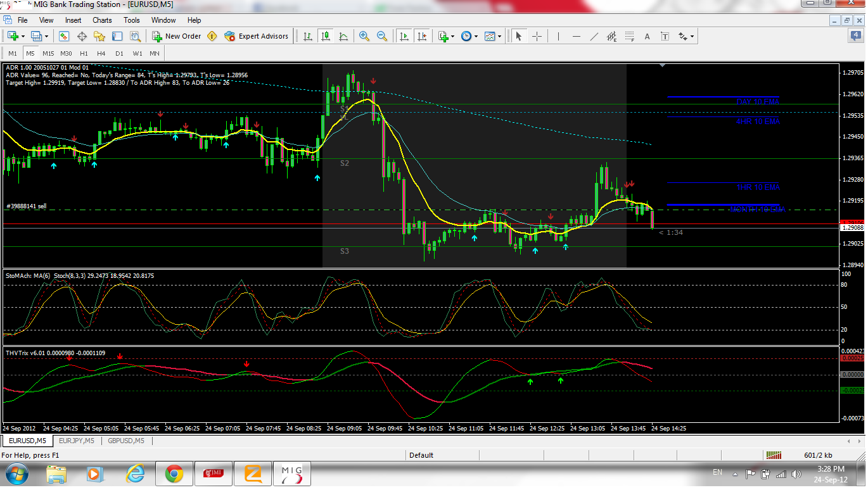The height and width of the screenshot is (490, 868).
Task: Expand the Profiles dropdown arrow
Action: 46,36
